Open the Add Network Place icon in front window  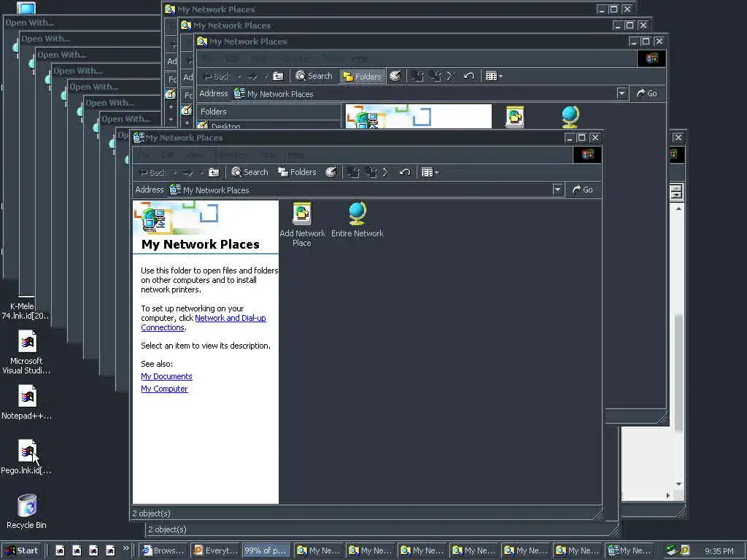[302, 225]
